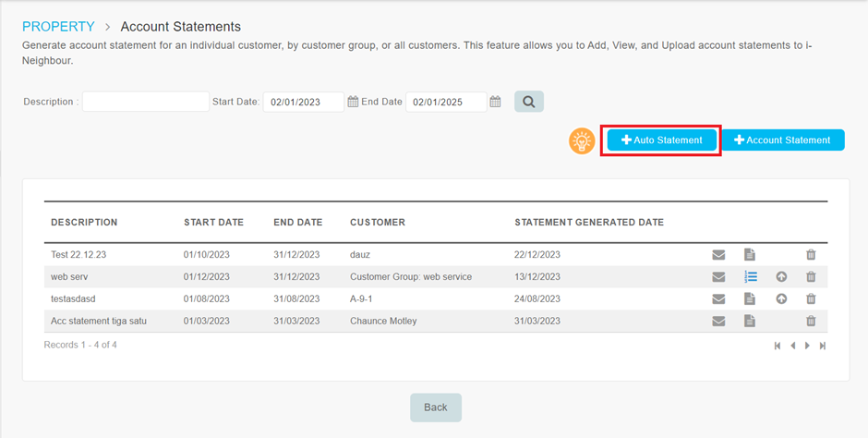This screenshot has height=438, width=868.
Task: Delete the web serv statement
Action: pos(811,277)
